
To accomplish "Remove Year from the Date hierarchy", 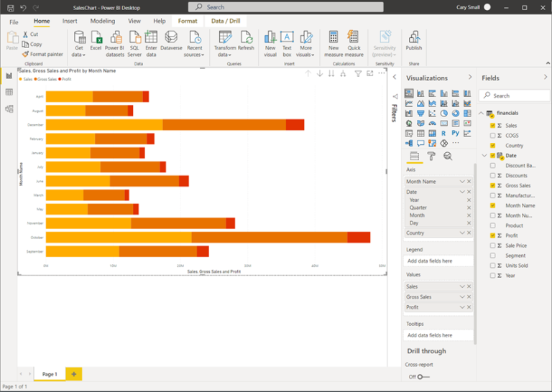I will click(x=469, y=200).
